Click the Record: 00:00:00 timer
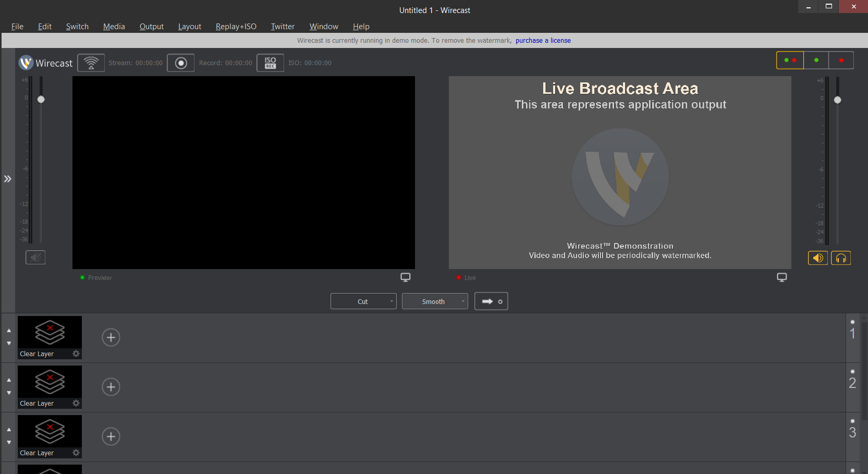Viewport: 868px width, 474px height. 226,63
